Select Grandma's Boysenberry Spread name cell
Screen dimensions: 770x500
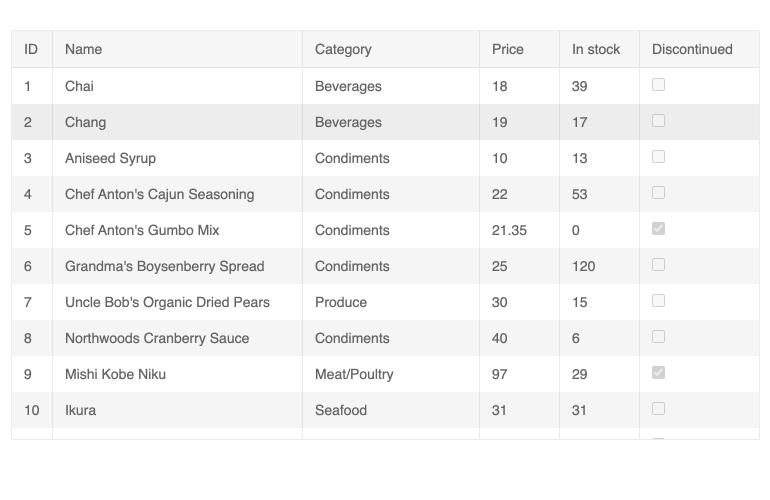[x=165, y=266]
